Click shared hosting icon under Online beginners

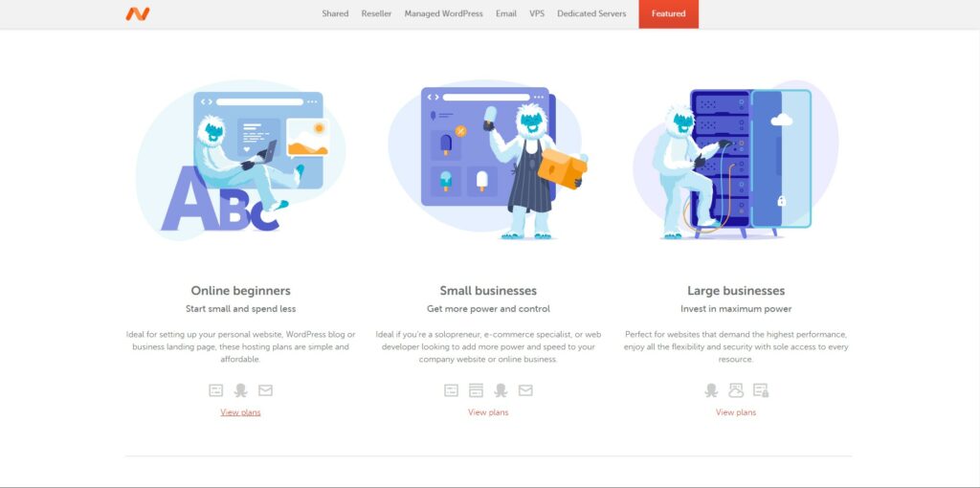pyautogui.click(x=215, y=390)
